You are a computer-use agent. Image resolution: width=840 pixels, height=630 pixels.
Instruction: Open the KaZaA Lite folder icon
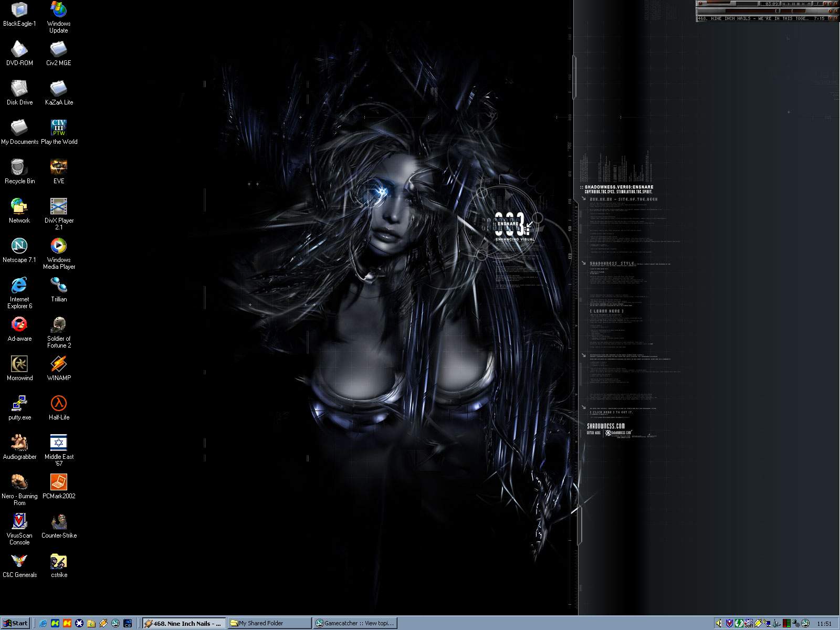coord(59,93)
